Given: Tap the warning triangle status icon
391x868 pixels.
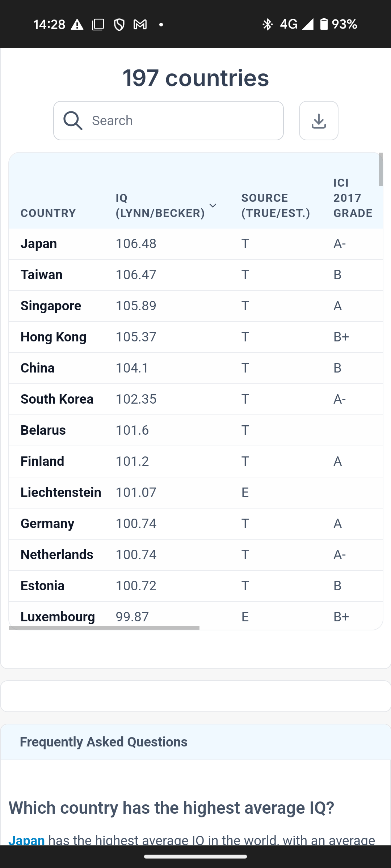Looking at the screenshot, I should coord(77,25).
